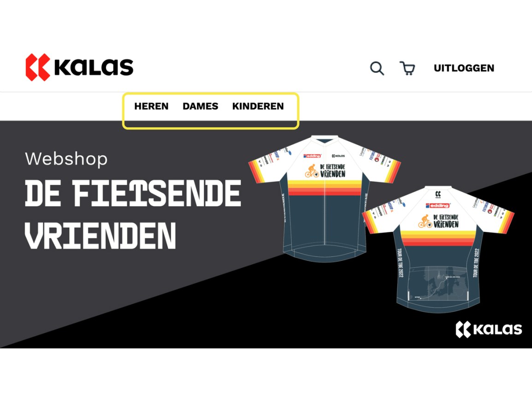The image size is (532, 409).
Task: Click the white Kalas logo on the banner
Action: pyautogui.click(x=489, y=329)
